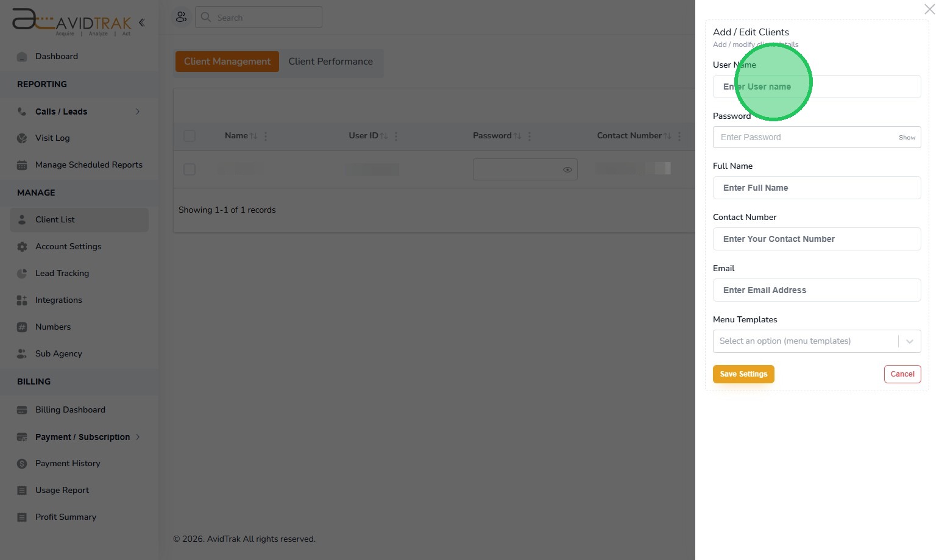Open the Numbers page
The image size is (939, 560).
coord(53,327)
